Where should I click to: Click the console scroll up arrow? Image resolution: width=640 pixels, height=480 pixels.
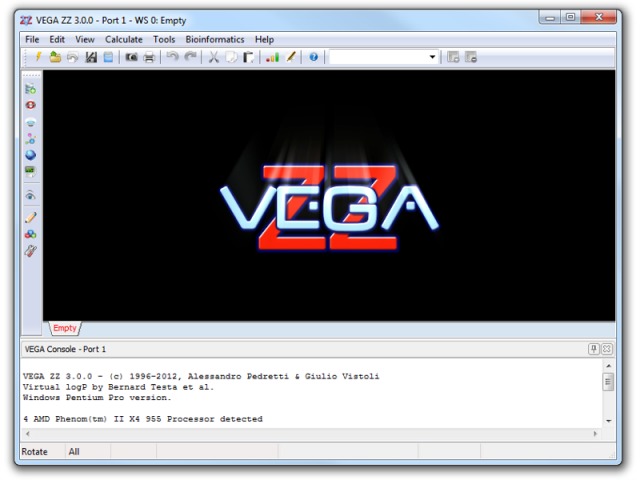click(608, 366)
